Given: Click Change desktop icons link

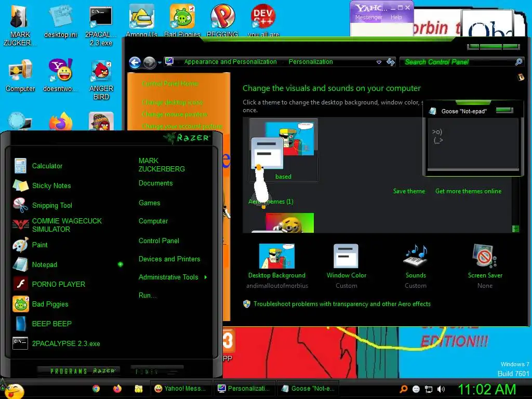Looking at the screenshot, I should [172, 102].
